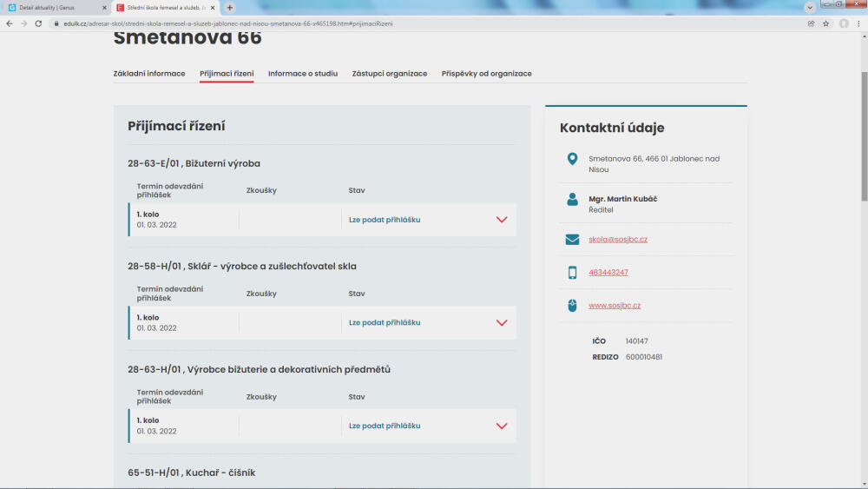Expand the Sklář 1. kolo row chevron

(502, 323)
